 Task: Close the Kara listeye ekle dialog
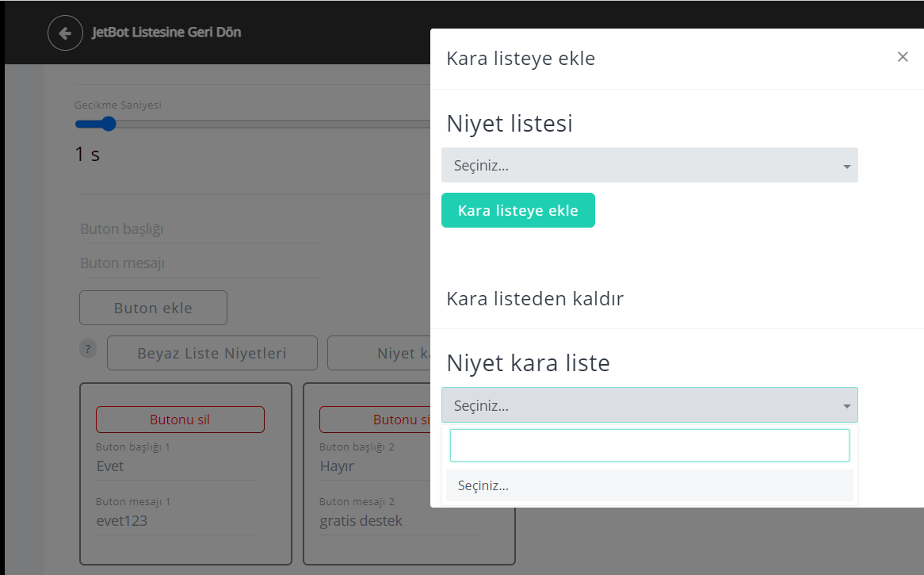click(902, 56)
